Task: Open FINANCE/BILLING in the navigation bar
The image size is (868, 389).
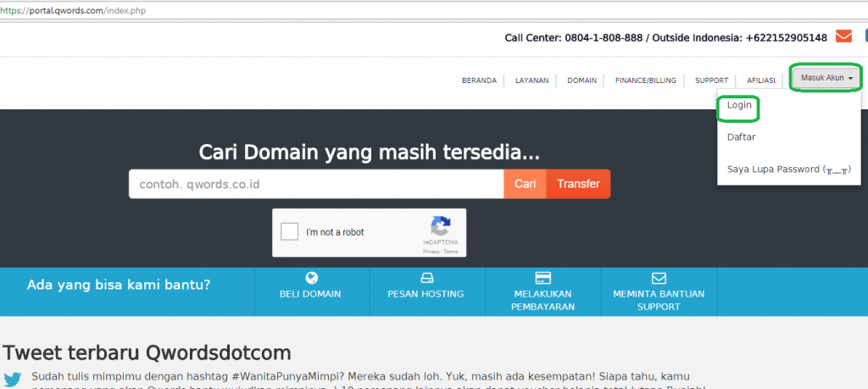Action: click(x=646, y=81)
